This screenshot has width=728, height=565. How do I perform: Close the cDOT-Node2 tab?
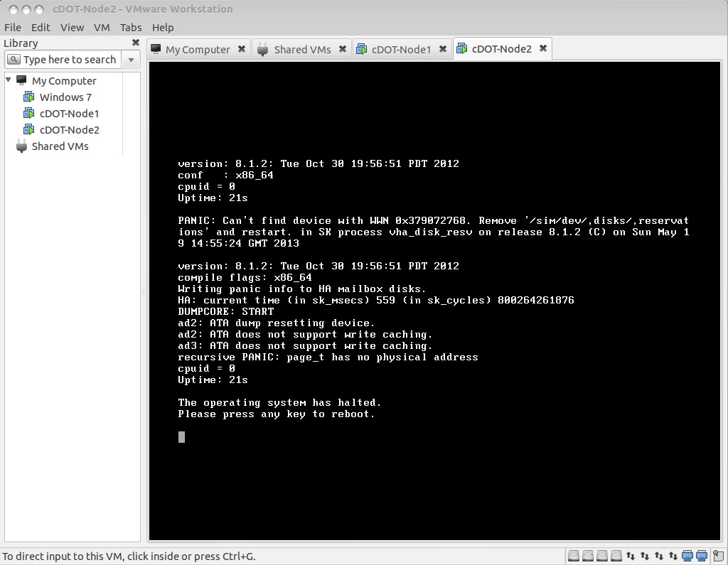coord(542,48)
